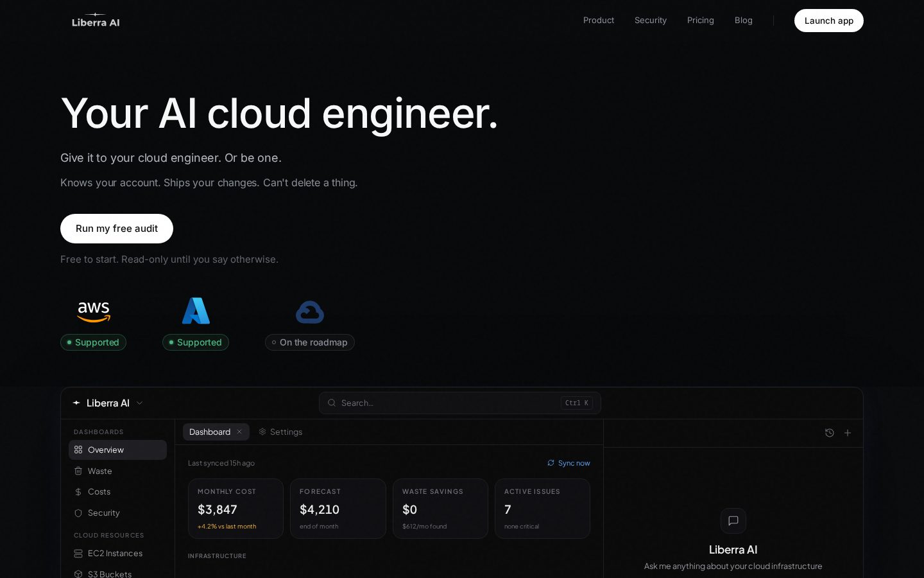This screenshot has height=578, width=924.
Task: Click the Waste trash icon in sidebar
Action: click(x=78, y=471)
